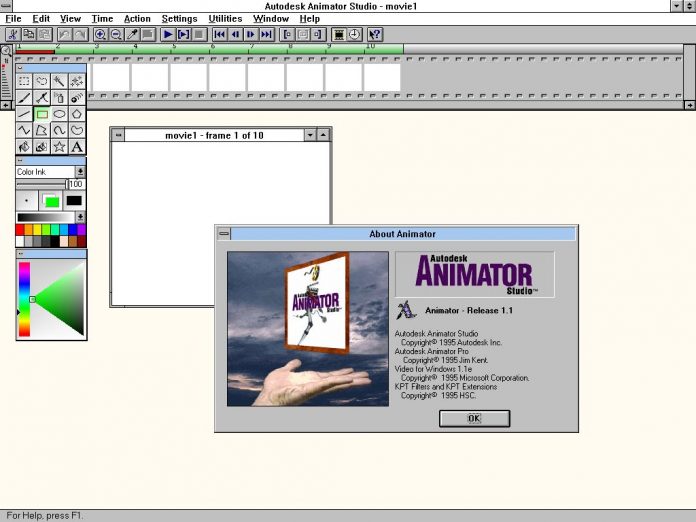Select the eyedropper color picker icon
This screenshot has height=522, width=696.
(x=132, y=35)
